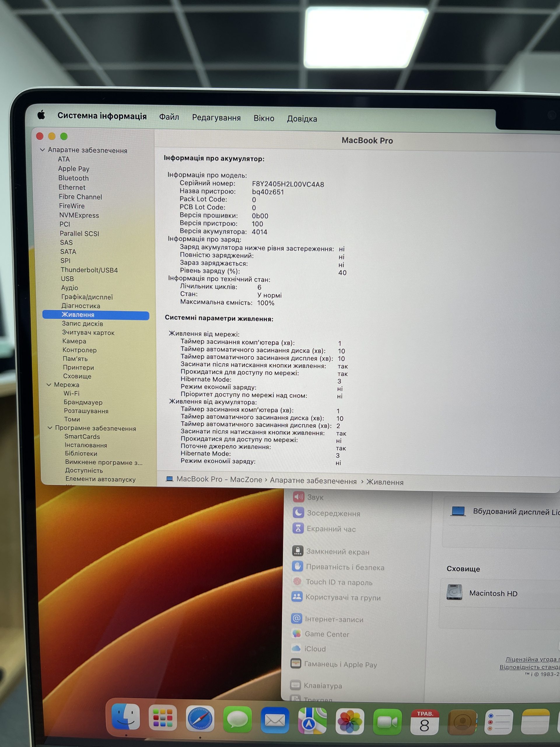Click the Game Center icon
Image resolution: width=560 pixels, height=747 pixels.
296,633
